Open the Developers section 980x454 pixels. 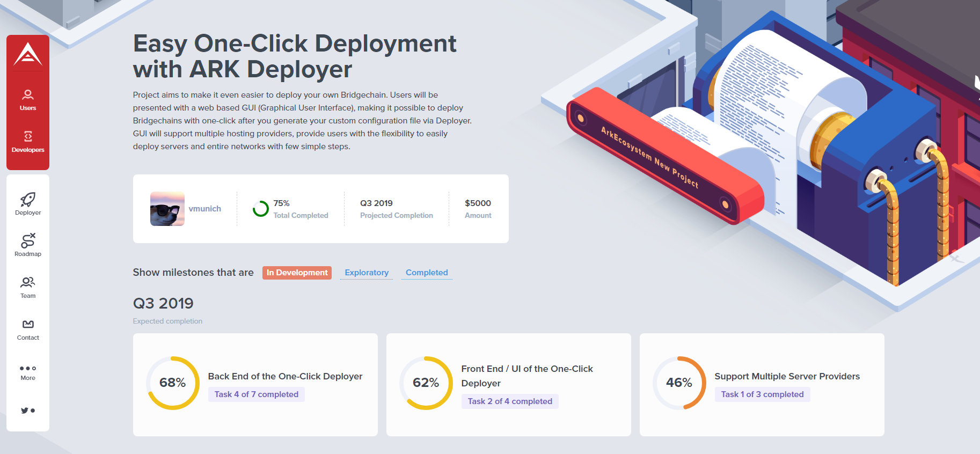click(28, 142)
